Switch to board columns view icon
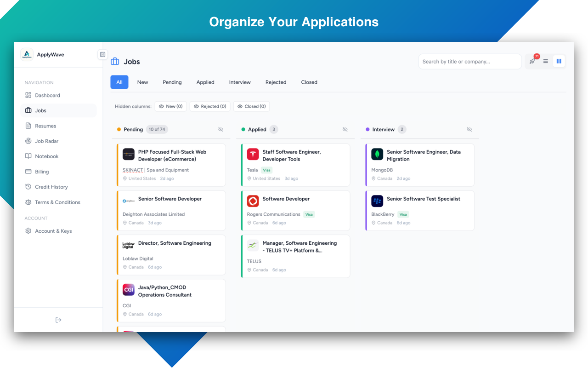588x368 pixels. pyautogui.click(x=559, y=61)
